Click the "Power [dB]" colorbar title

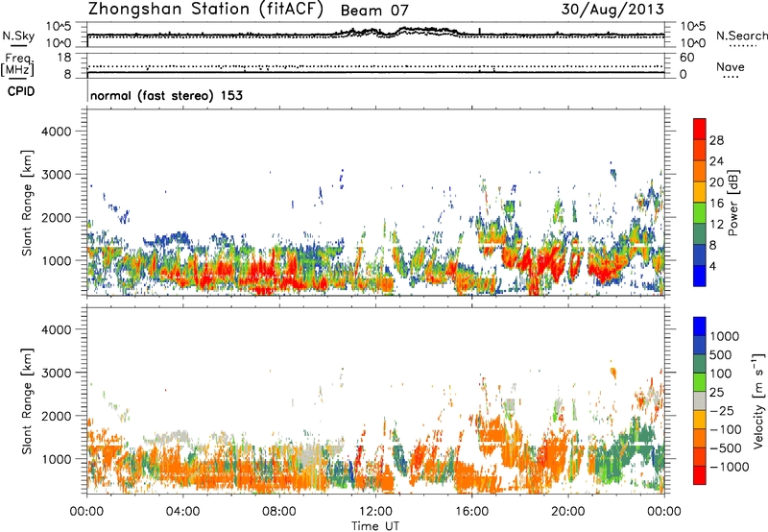click(733, 203)
